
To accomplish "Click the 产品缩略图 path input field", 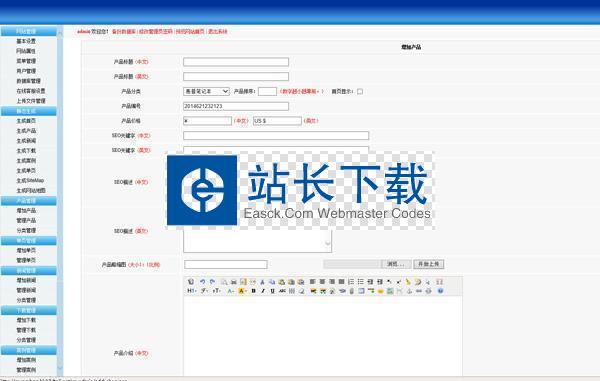I will click(226, 264).
